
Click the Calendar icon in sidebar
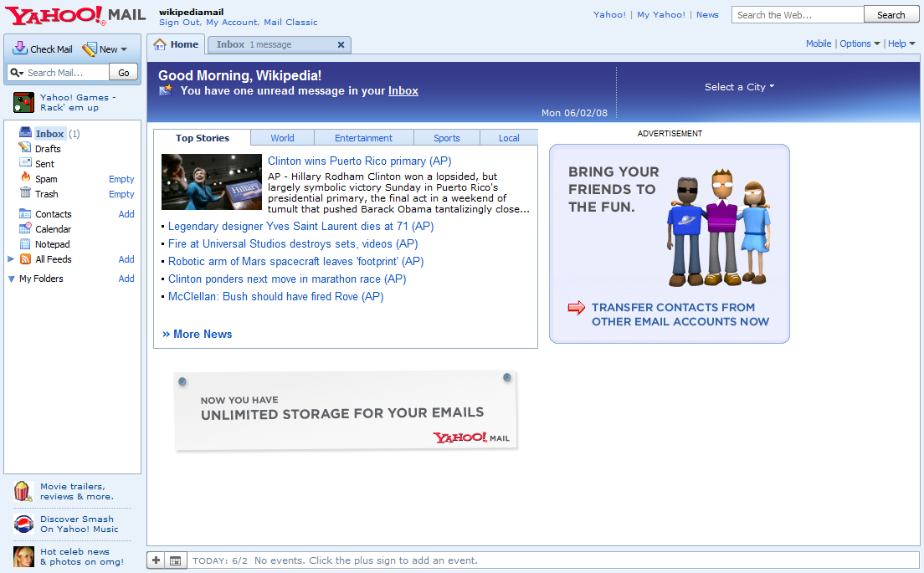(25, 229)
